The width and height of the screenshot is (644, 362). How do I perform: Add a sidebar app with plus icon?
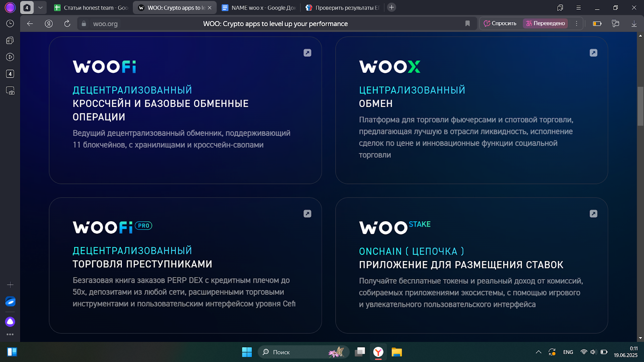10,285
